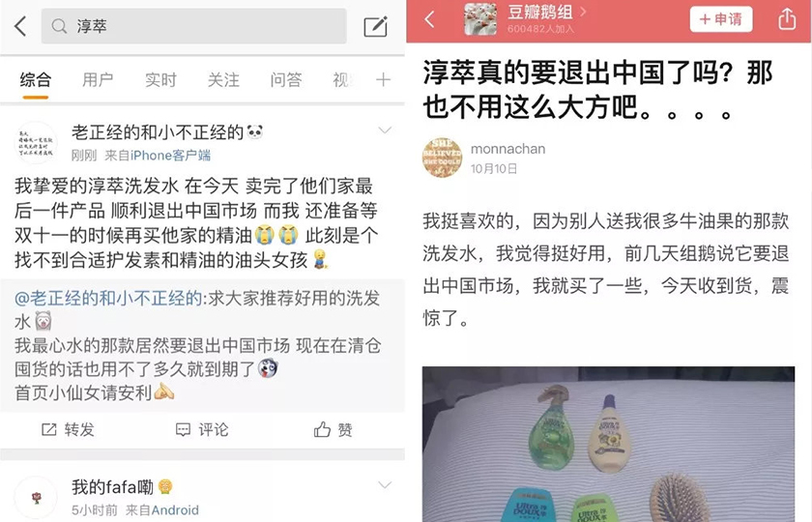Image resolution: width=812 pixels, height=522 pixels.
Task: Like the post with 赞 thumbs-up
Action: tap(333, 429)
